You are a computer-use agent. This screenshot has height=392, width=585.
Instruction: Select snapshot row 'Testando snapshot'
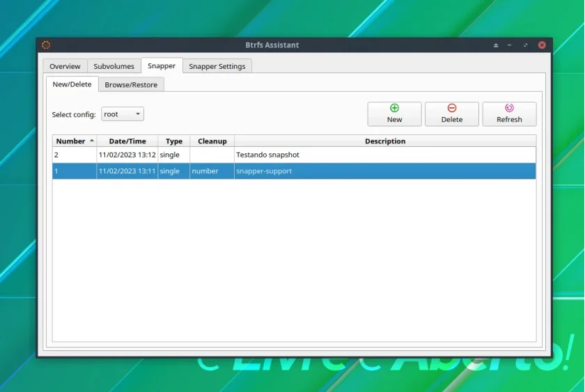click(294, 155)
